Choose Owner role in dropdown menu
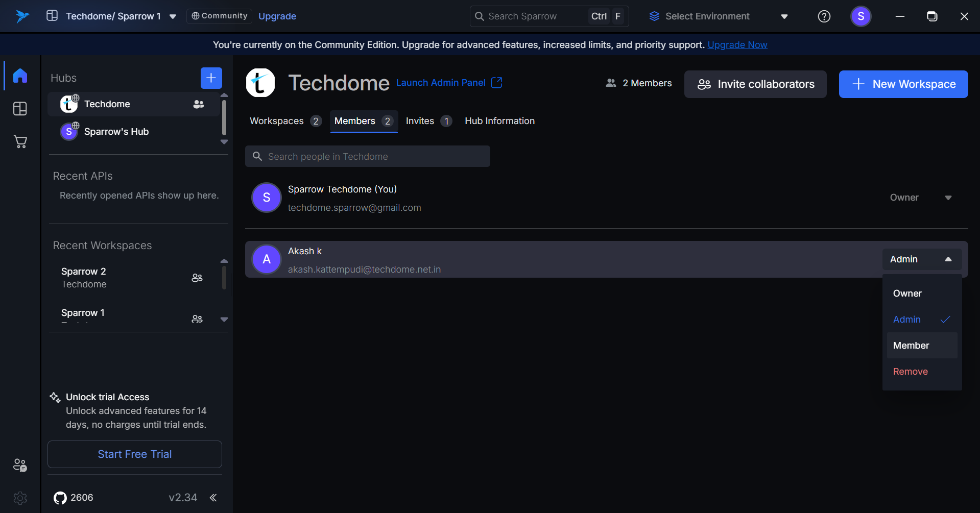Screen dimensions: 980x513 907,294
